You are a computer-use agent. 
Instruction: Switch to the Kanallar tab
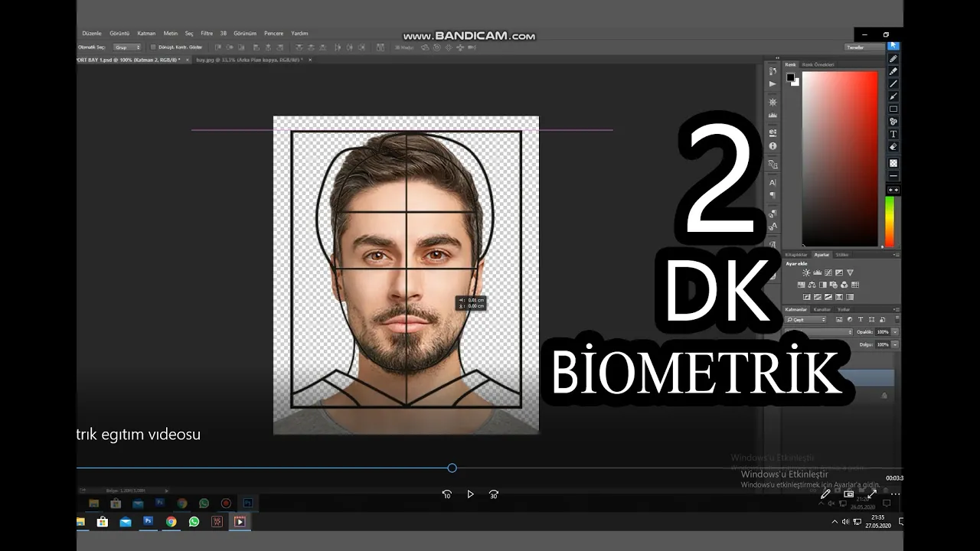(x=822, y=309)
